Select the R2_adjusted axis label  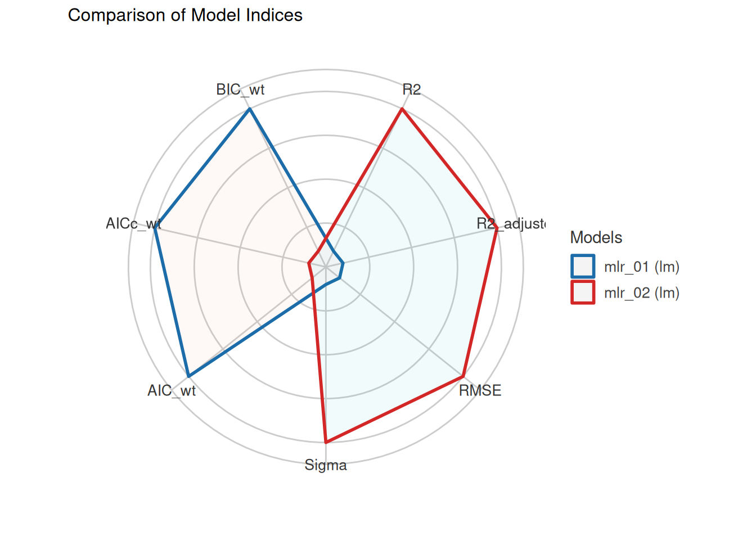(x=510, y=223)
